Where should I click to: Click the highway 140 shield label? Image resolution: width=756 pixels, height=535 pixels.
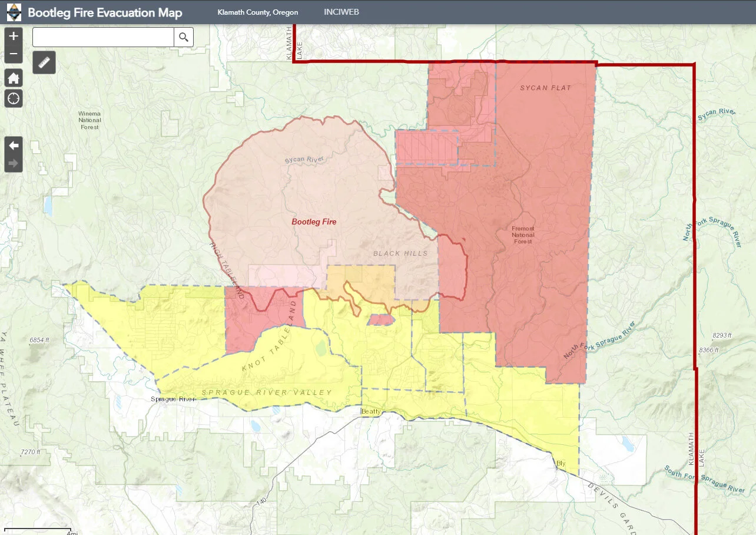coord(261,503)
